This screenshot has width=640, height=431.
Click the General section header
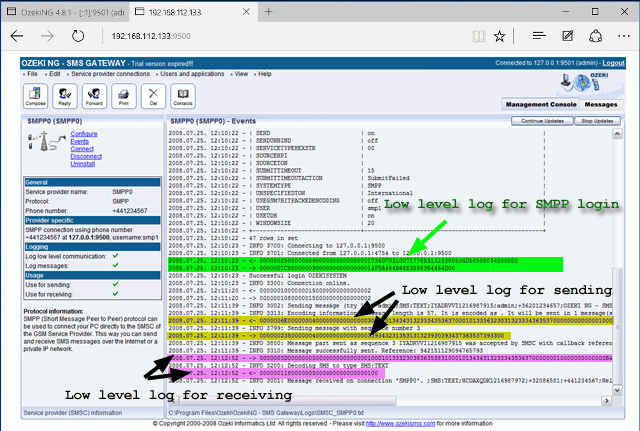[92, 182]
